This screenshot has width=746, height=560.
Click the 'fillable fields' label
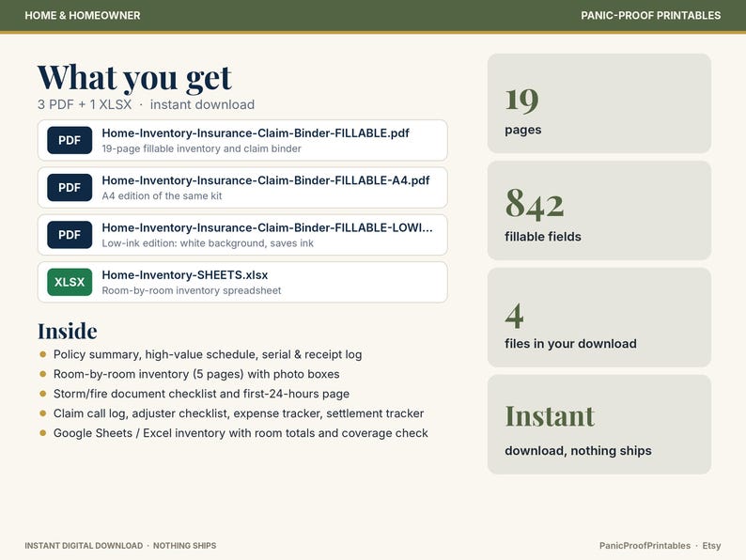click(543, 237)
